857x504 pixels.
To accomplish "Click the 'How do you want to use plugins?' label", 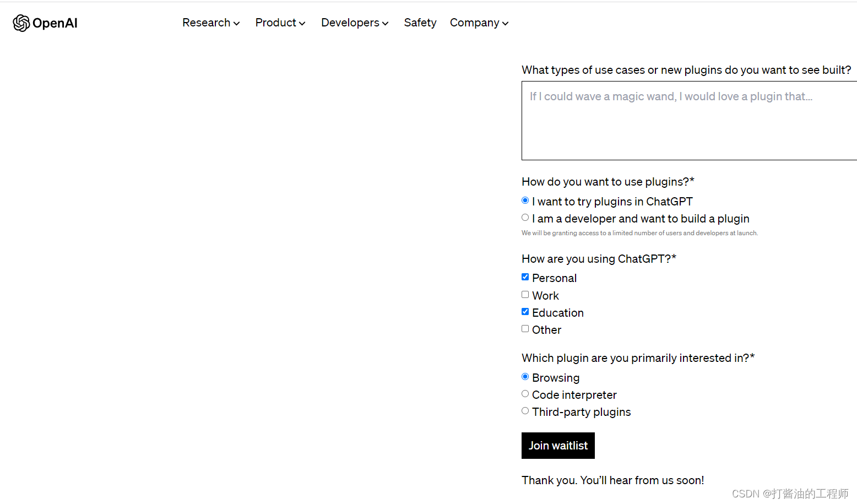I will [608, 182].
